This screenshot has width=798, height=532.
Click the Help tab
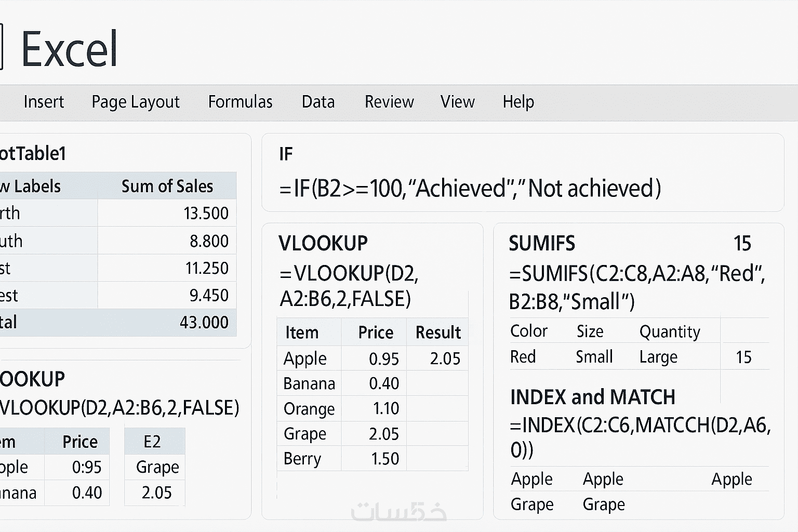point(518,102)
